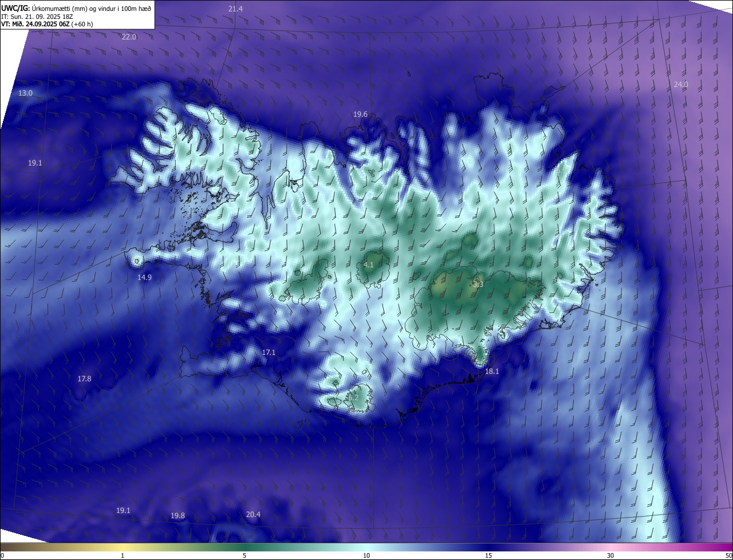The width and height of the screenshot is (733, 560).
Task: Click the map title 'Úrkomumætti (mm) og vindur í 100m hæð'
Action: pyautogui.click(x=91, y=8)
